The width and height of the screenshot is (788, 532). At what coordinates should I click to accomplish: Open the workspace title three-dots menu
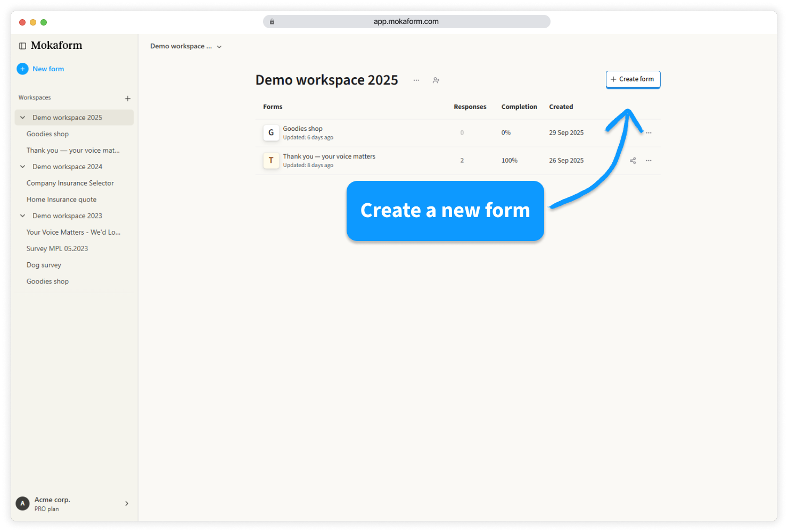(x=416, y=80)
